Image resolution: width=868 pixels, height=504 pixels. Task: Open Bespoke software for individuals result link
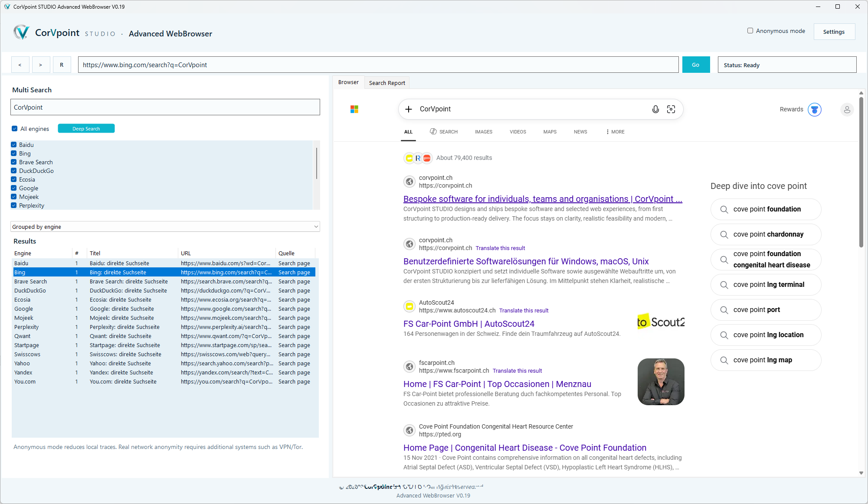click(x=543, y=199)
